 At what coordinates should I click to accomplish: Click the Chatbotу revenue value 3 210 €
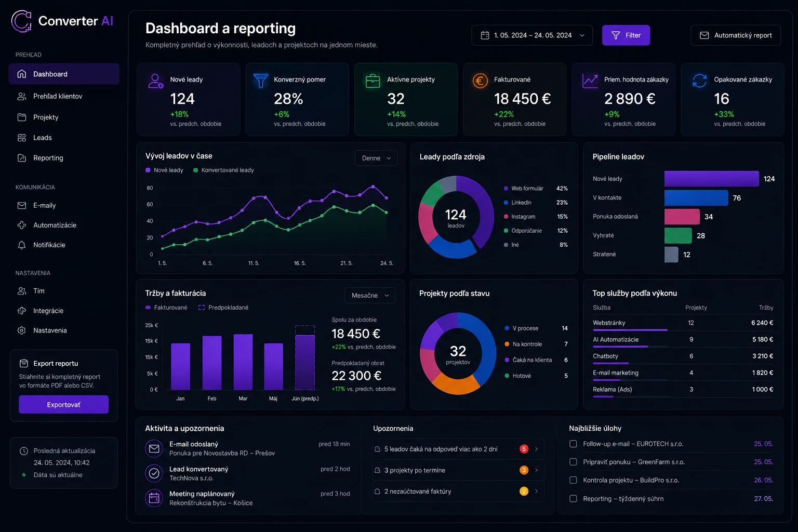point(763,356)
